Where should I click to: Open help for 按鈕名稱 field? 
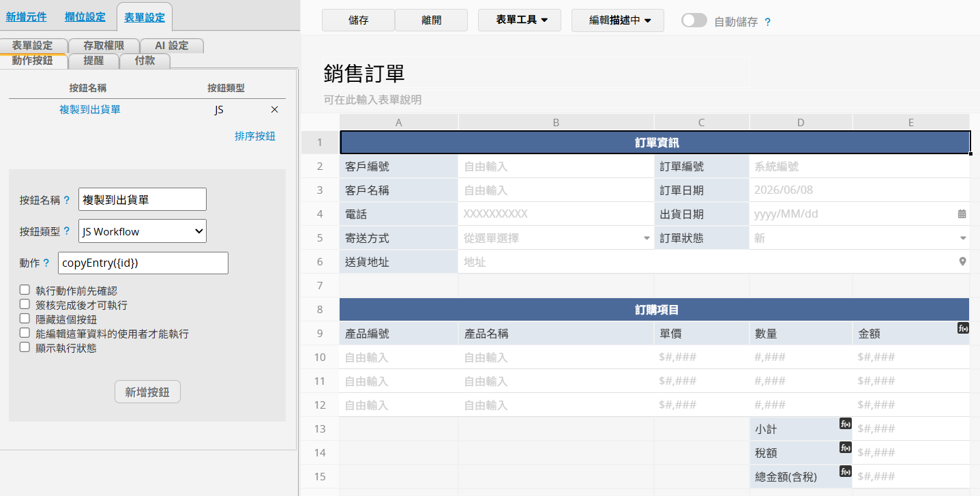coord(66,201)
